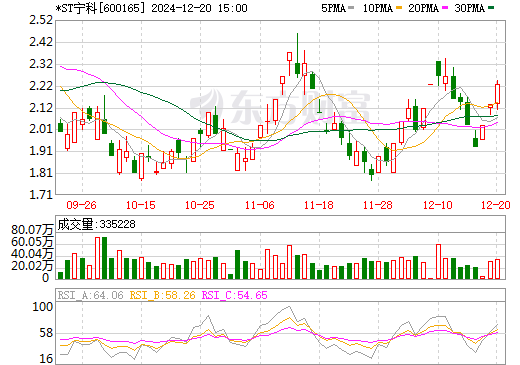Select the 09-26 date axis label

click(x=81, y=205)
